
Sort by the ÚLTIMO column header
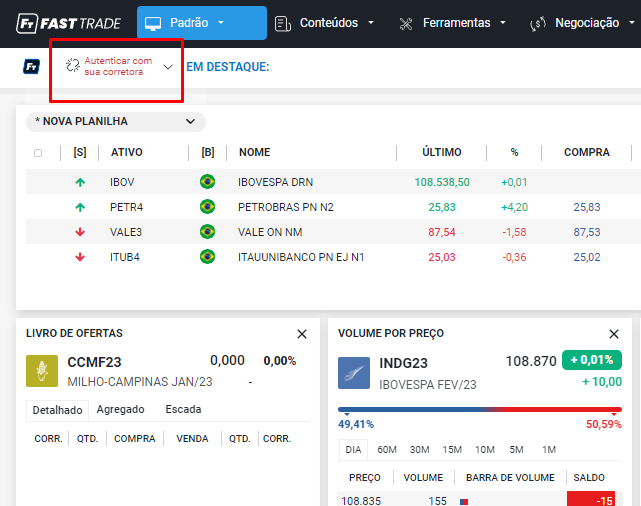click(442, 152)
